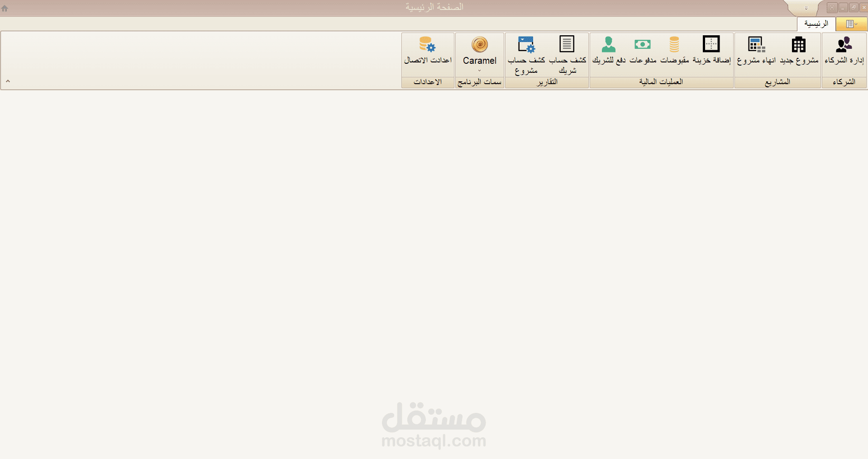Open كشف حساب شريك report
This screenshot has height=459, width=868.
(x=567, y=55)
